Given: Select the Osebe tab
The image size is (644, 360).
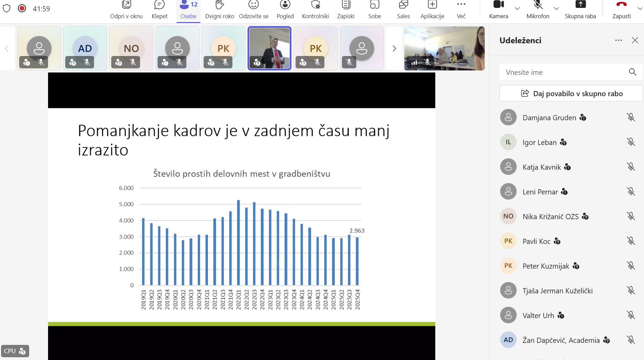Looking at the screenshot, I should [188, 10].
